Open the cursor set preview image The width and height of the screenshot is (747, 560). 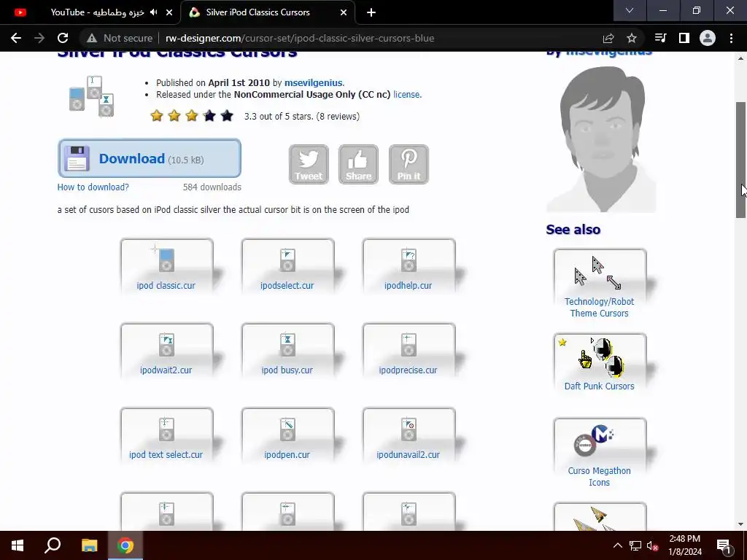pos(91,97)
